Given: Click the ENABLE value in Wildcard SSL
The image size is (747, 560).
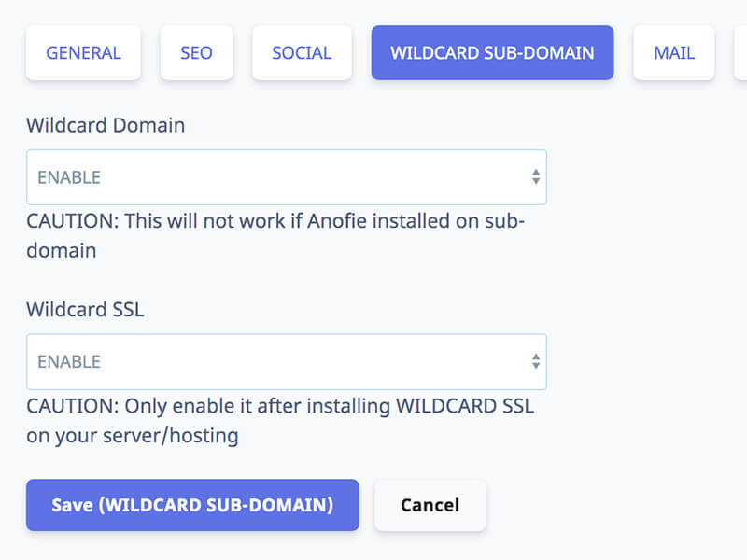Looking at the screenshot, I should tap(69, 362).
